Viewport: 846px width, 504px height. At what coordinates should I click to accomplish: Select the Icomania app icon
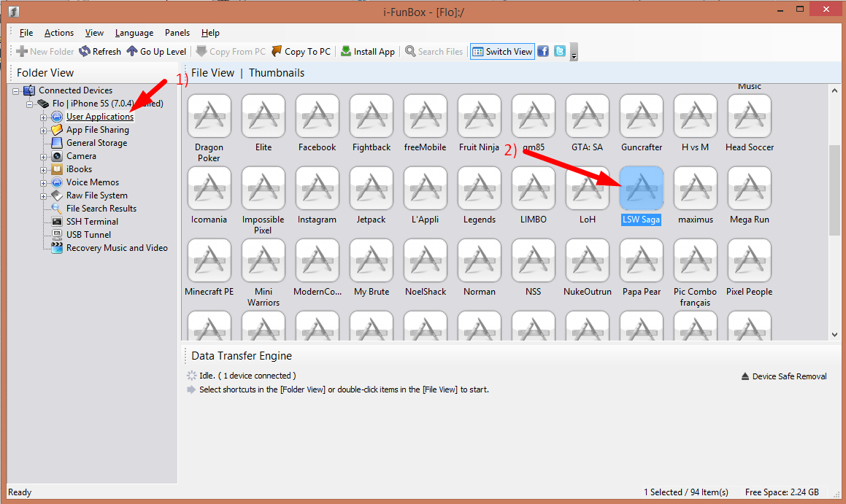[x=209, y=188]
